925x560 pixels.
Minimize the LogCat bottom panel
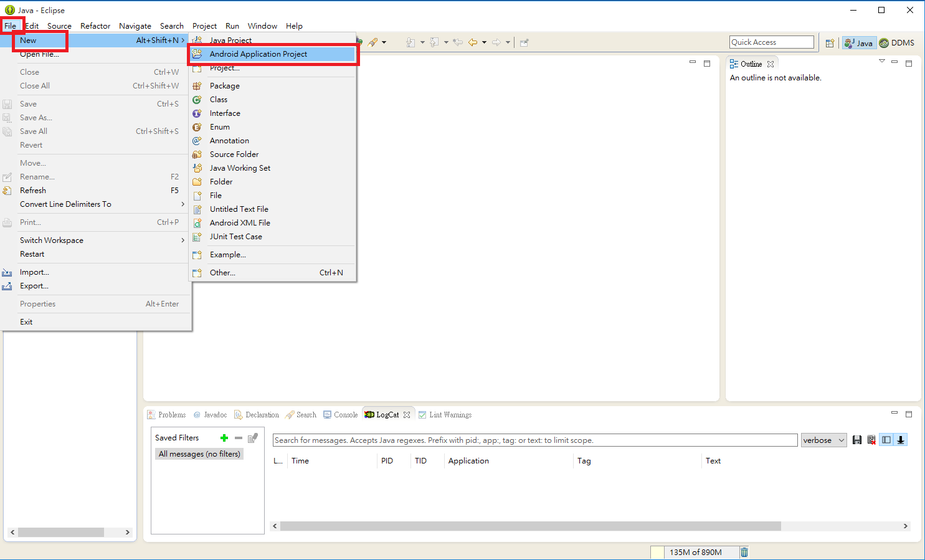[894, 413]
